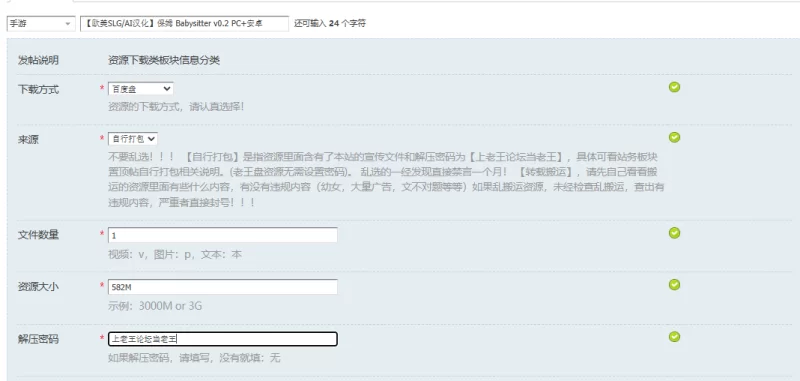The height and width of the screenshot is (381, 800).
Task: Click the green checkmark beside 下载方式
Action: coord(674,87)
